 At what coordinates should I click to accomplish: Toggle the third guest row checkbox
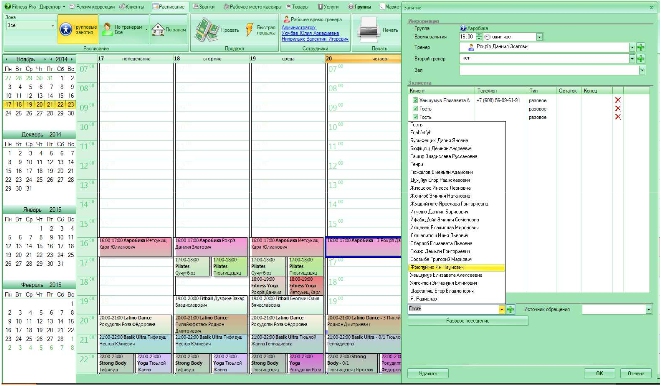[x=415, y=117]
